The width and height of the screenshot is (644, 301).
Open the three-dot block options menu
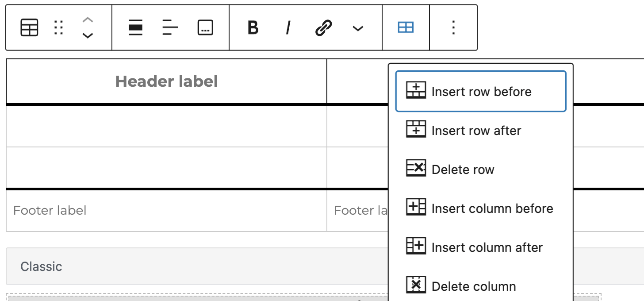click(453, 28)
